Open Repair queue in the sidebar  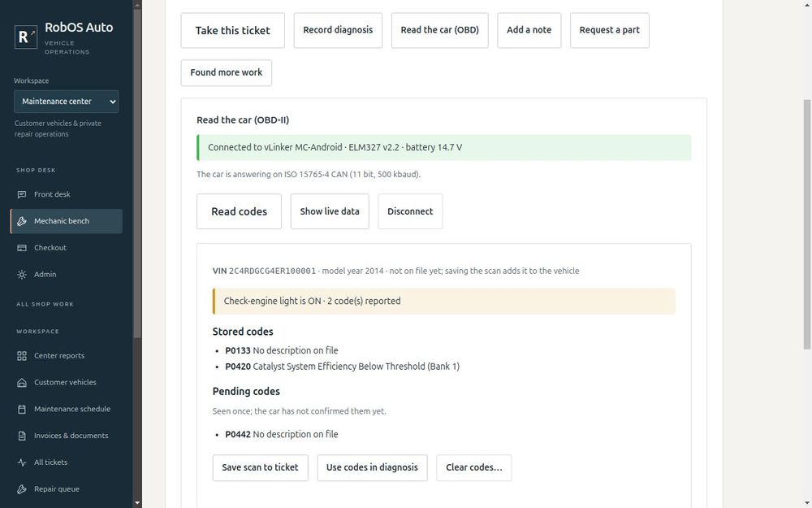click(x=67, y=489)
